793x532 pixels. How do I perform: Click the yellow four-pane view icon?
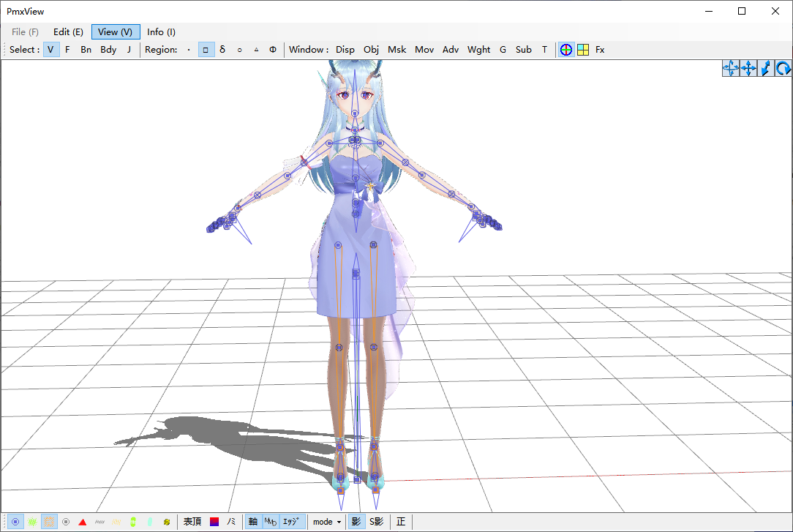[x=583, y=50]
